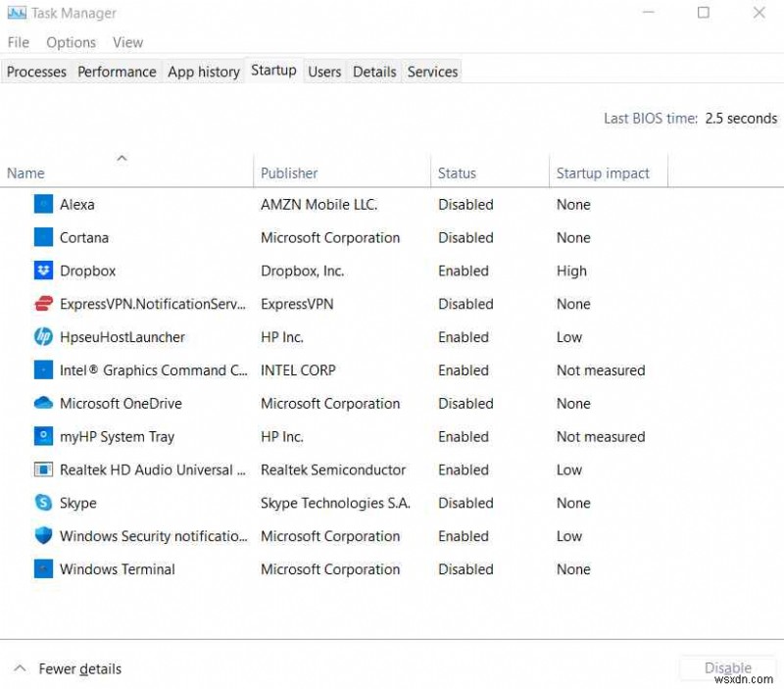
Task: Open the File menu
Action: click(x=19, y=42)
